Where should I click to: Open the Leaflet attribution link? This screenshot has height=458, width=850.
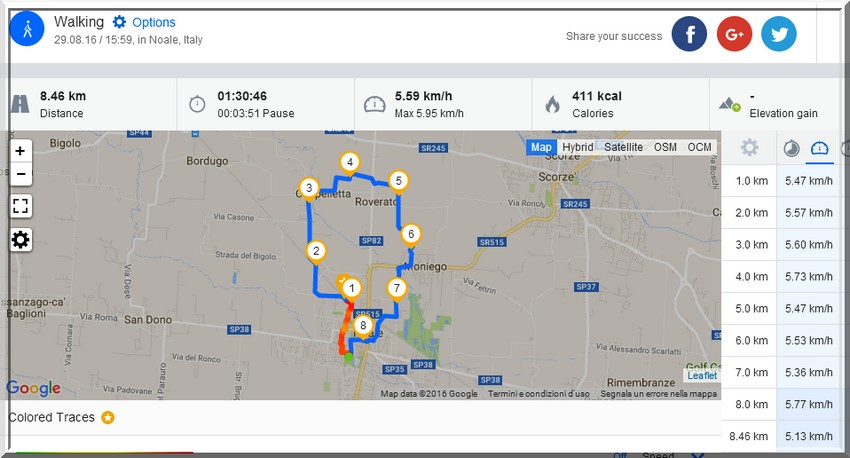(702, 376)
